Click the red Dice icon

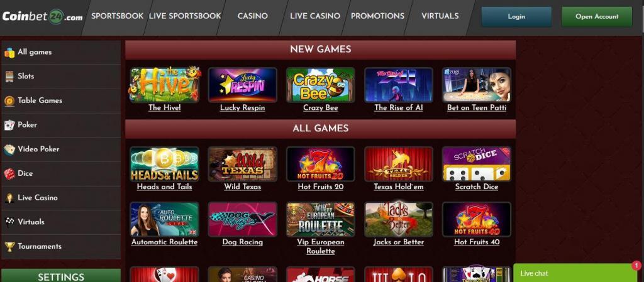9,174
